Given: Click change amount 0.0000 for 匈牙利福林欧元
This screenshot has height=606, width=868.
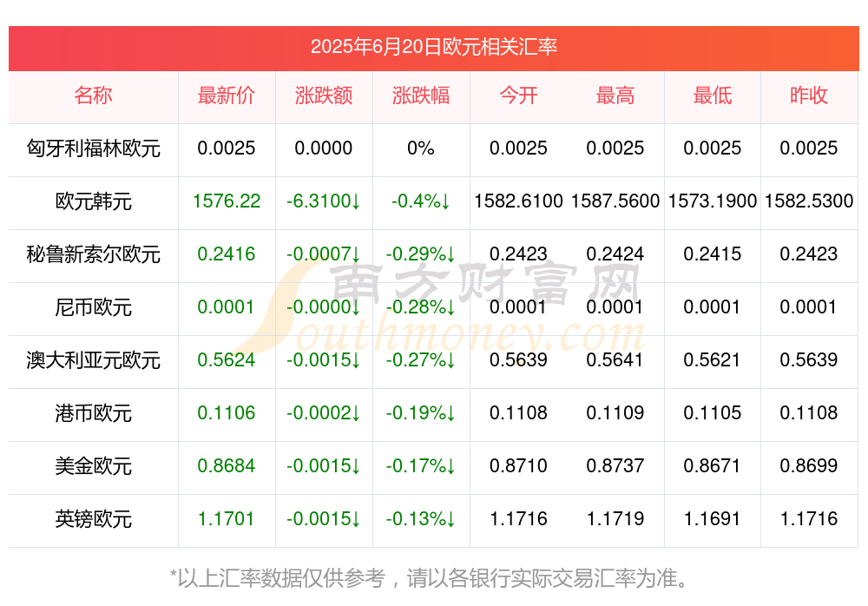Looking at the screenshot, I should 324,148.
